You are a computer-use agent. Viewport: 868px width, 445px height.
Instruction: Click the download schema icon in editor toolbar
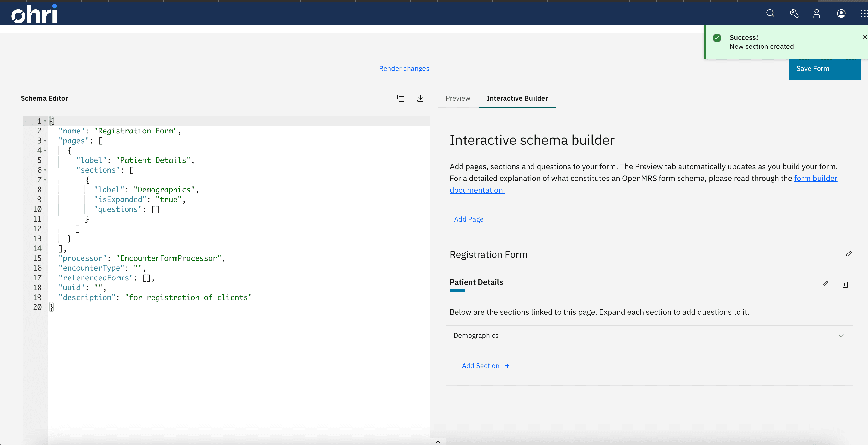(420, 98)
